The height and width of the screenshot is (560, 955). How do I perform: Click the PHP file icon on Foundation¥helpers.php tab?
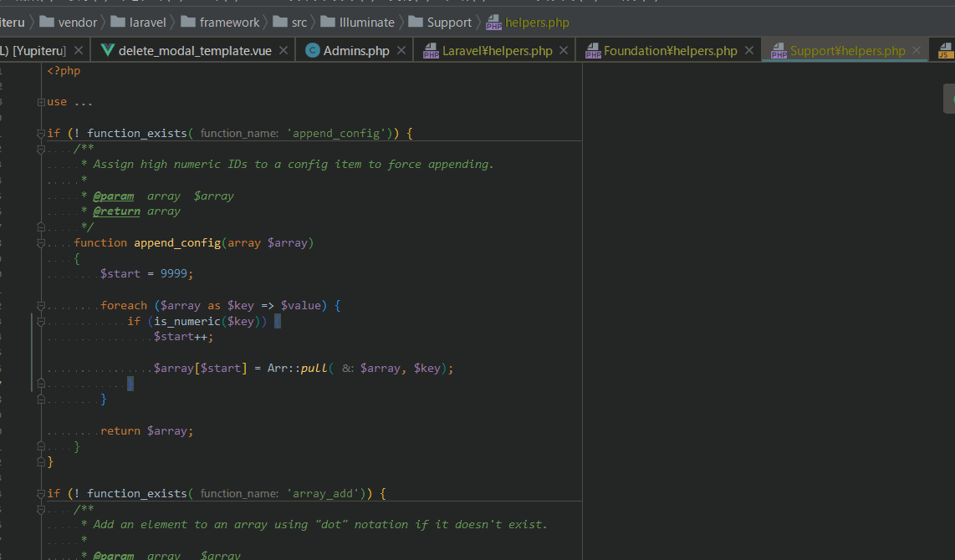click(593, 52)
